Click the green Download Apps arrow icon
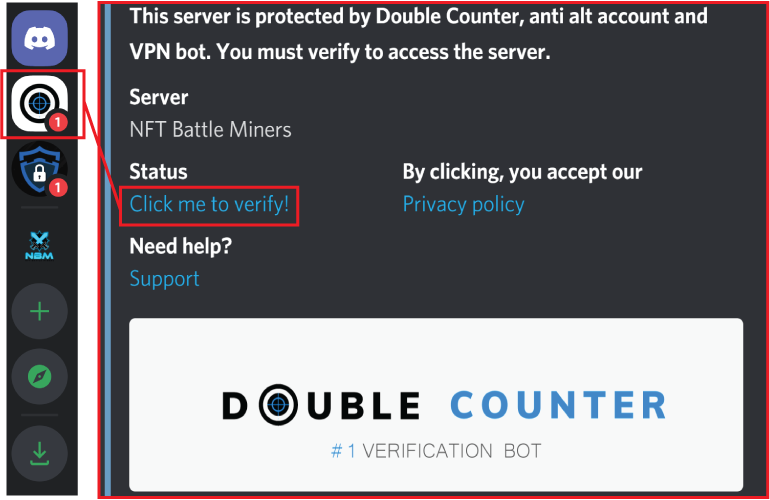The image size is (770, 500). pyautogui.click(x=39, y=453)
